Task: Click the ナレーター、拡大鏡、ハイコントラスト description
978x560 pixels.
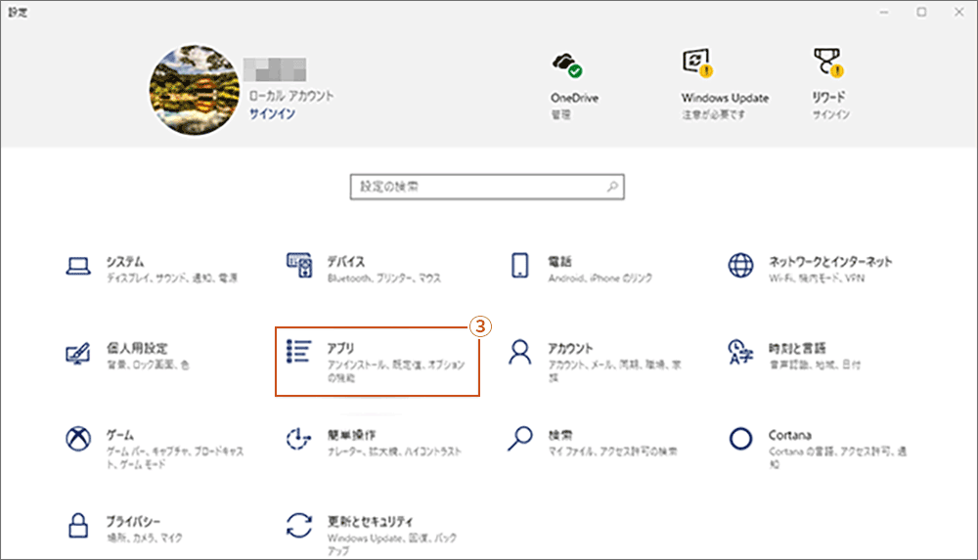Action: click(394, 452)
